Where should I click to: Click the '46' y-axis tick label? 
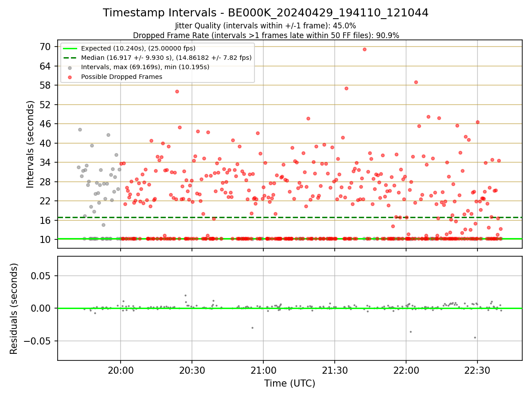pyautogui.click(x=46, y=124)
